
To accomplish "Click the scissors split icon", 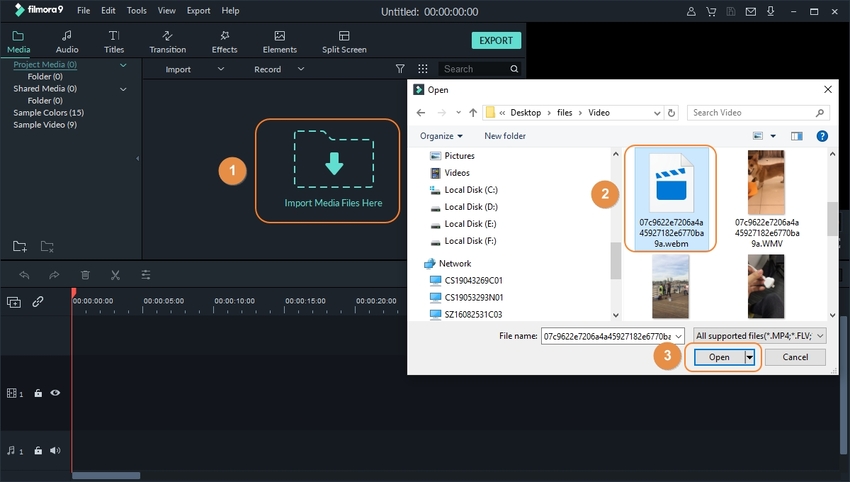I will (115, 275).
